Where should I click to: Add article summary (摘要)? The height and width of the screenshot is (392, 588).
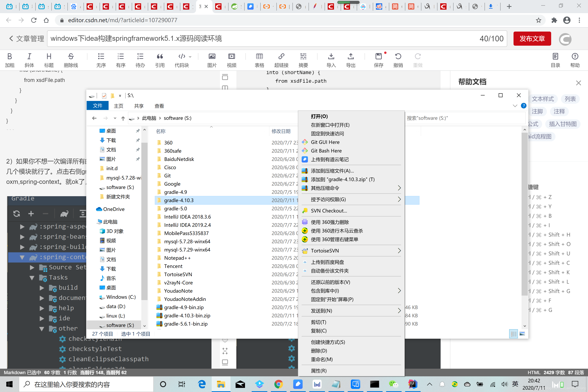303,60
